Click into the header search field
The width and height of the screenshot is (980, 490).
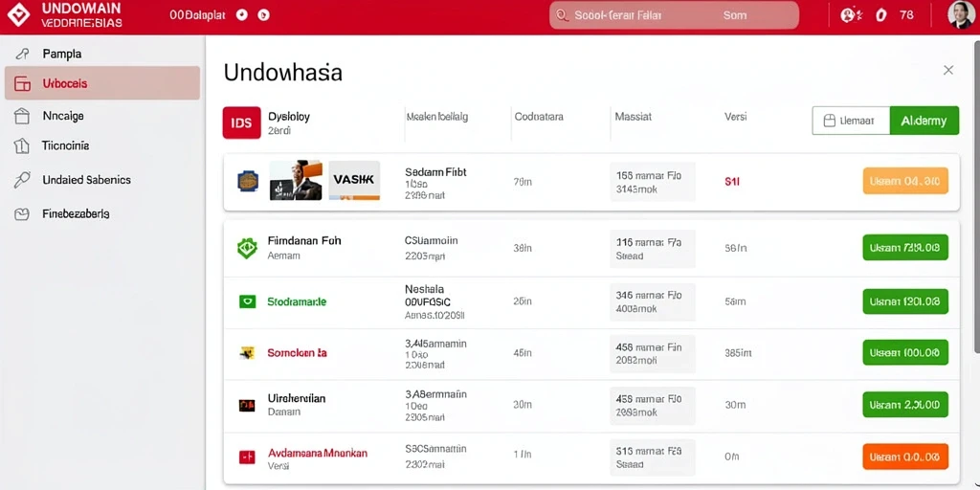click(674, 15)
